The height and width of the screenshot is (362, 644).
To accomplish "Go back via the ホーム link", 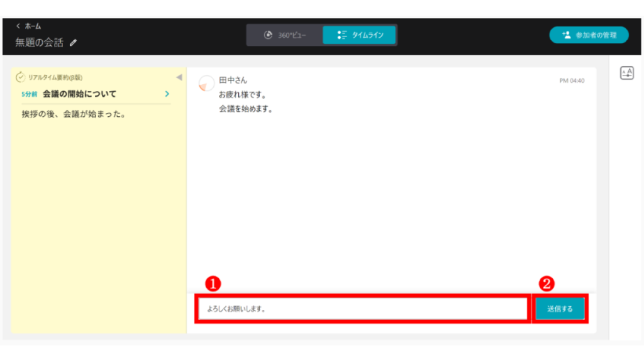I will [x=32, y=26].
